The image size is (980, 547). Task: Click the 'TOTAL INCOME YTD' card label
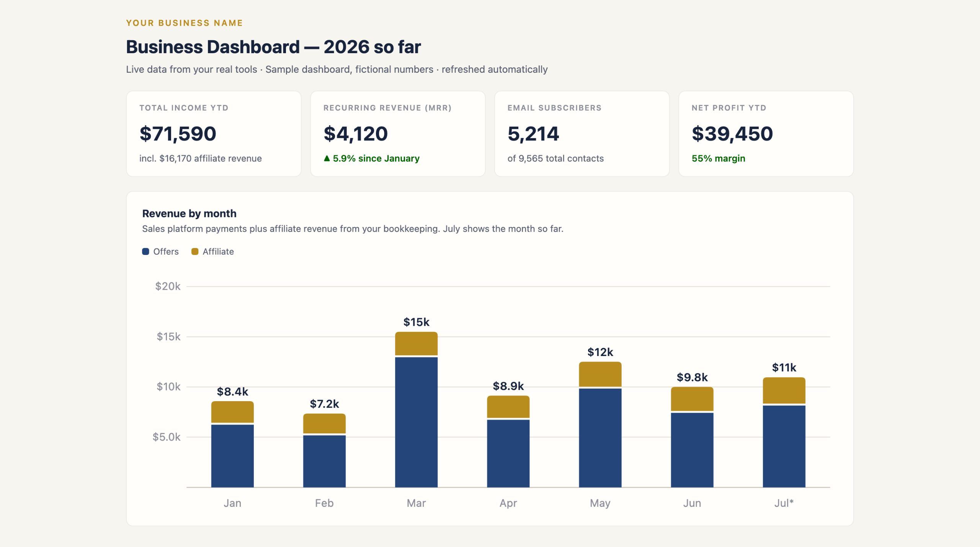pos(184,108)
